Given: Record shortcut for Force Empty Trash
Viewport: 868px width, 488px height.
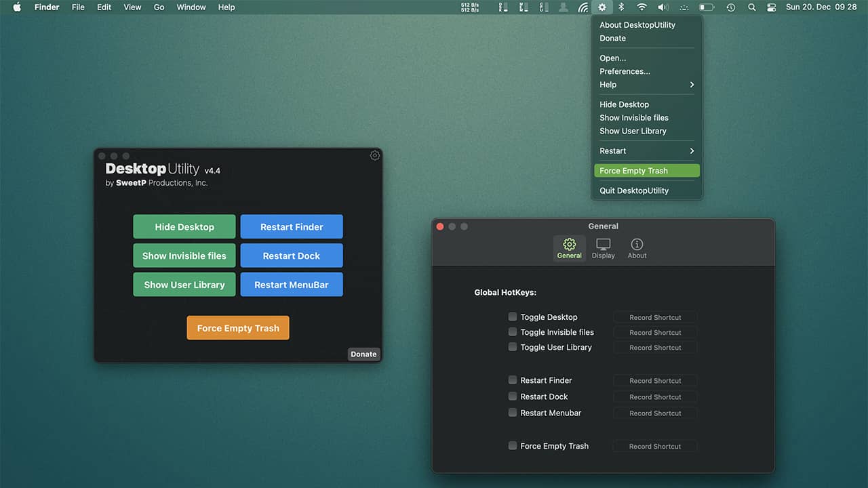Looking at the screenshot, I should coord(655,446).
